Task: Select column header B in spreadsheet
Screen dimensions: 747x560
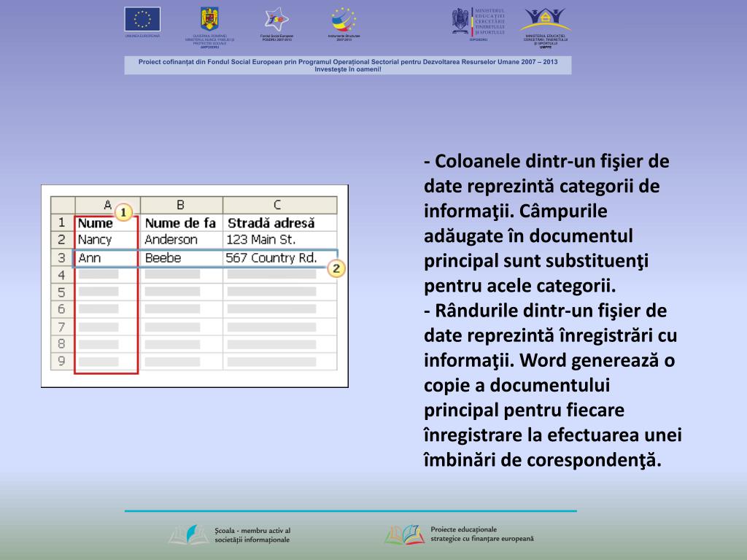Action: pyautogui.click(x=181, y=205)
